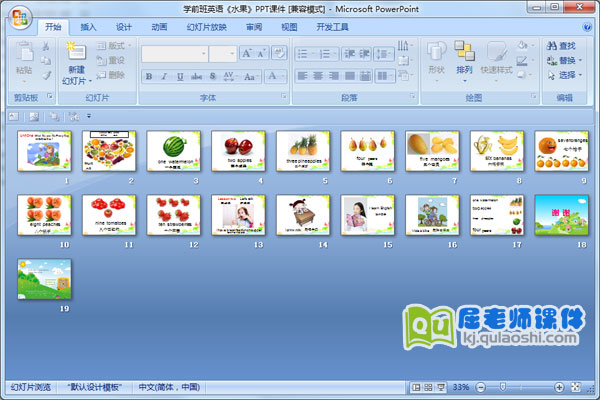Select slide 18 thank-you thumbnail
Viewport: 600px width, 400px height.
pos(561,215)
